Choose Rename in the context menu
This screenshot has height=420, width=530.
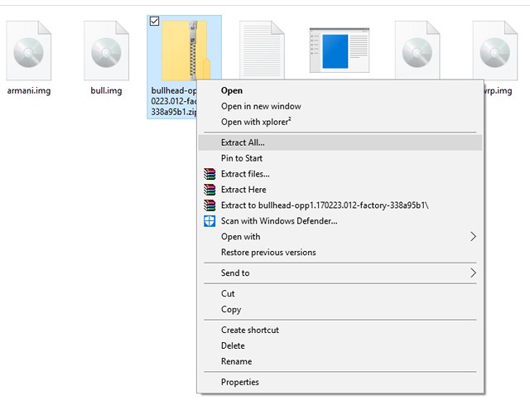(x=236, y=361)
